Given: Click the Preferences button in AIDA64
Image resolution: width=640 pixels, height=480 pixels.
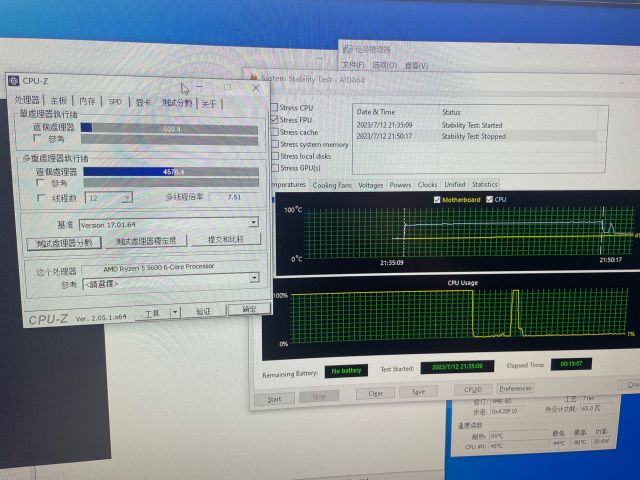Looking at the screenshot, I should click(515, 388).
